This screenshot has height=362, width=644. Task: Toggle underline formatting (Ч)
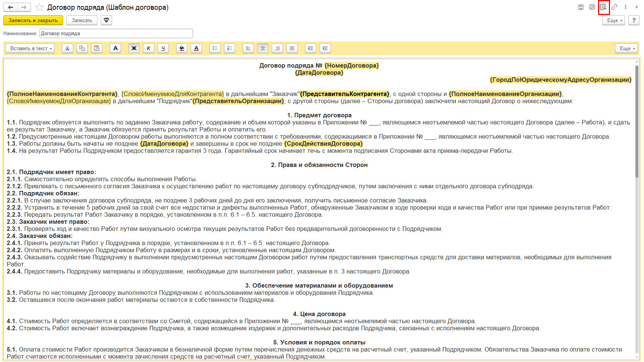pyautogui.click(x=163, y=48)
